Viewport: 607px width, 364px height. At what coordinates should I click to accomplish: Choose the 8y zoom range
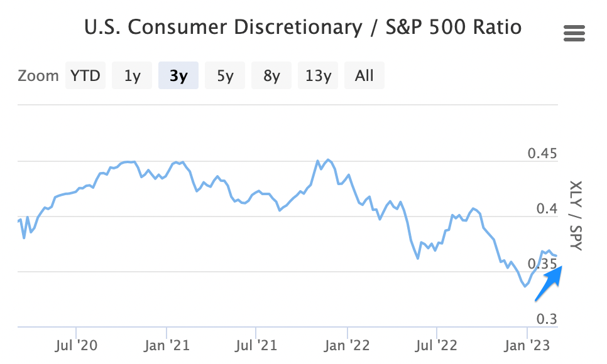tap(271, 76)
